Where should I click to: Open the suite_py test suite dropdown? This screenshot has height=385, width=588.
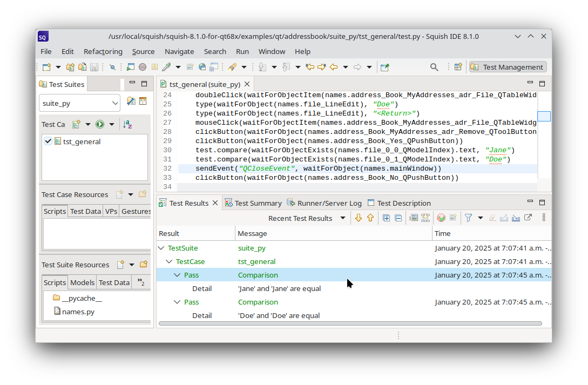pyautogui.click(x=79, y=103)
